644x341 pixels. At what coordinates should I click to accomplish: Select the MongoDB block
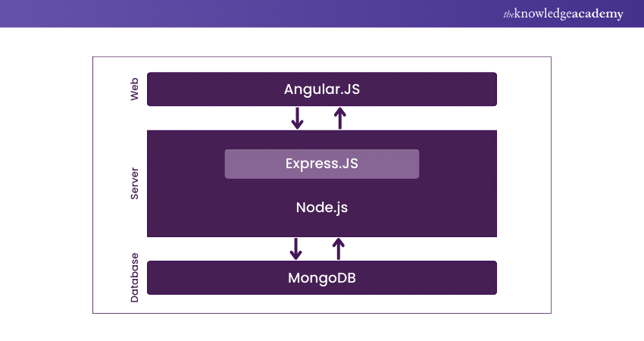coord(322,277)
